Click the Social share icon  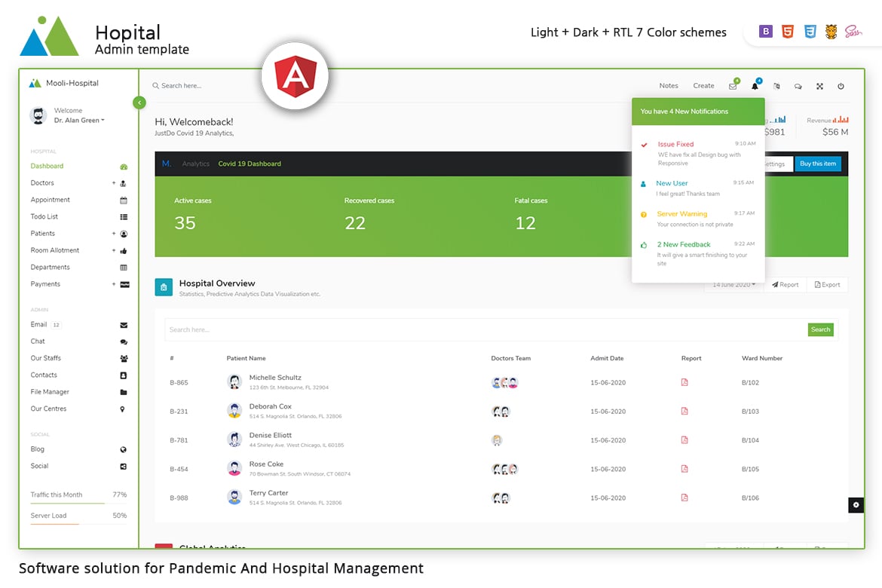124,467
